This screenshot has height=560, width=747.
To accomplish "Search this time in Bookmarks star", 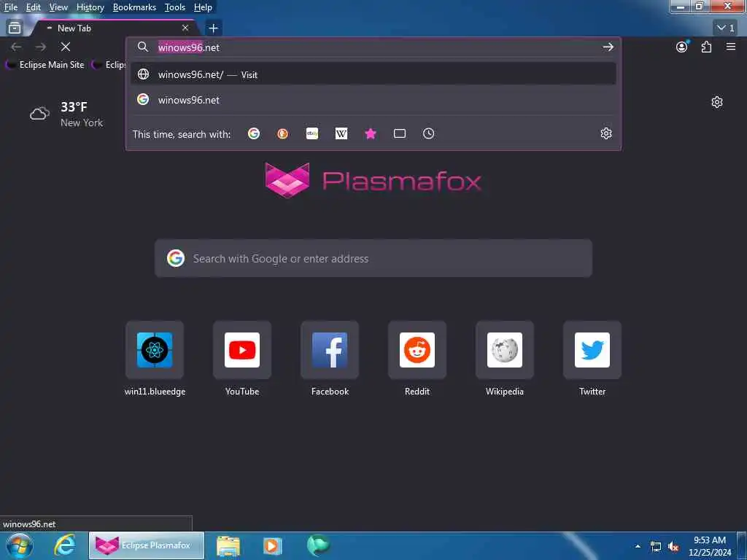I will [371, 134].
